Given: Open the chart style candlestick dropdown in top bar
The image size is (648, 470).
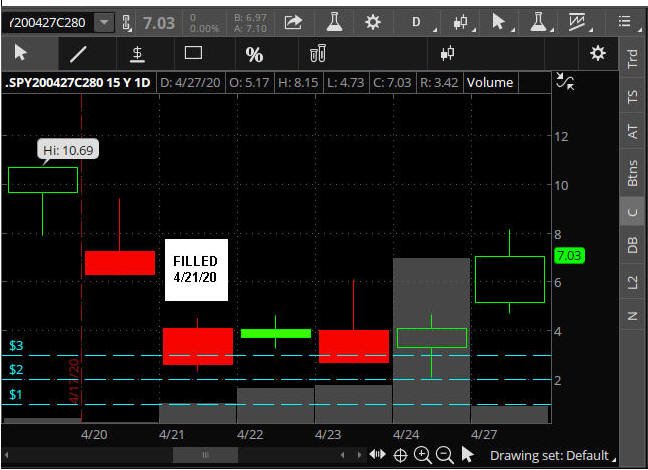Looking at the screenshot, I should 461,22.
